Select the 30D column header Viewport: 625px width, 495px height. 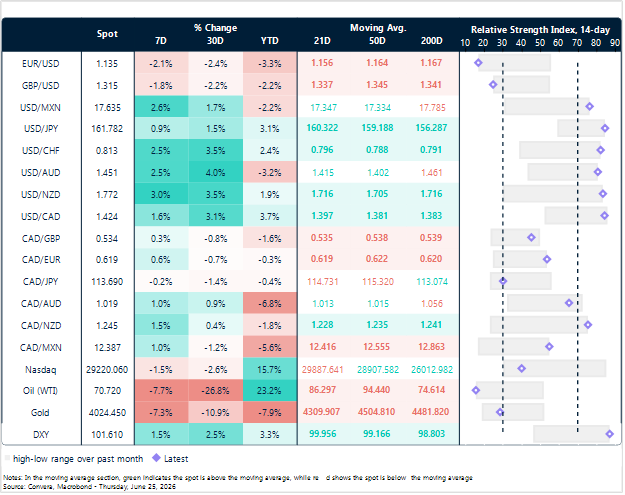[215, 41]
